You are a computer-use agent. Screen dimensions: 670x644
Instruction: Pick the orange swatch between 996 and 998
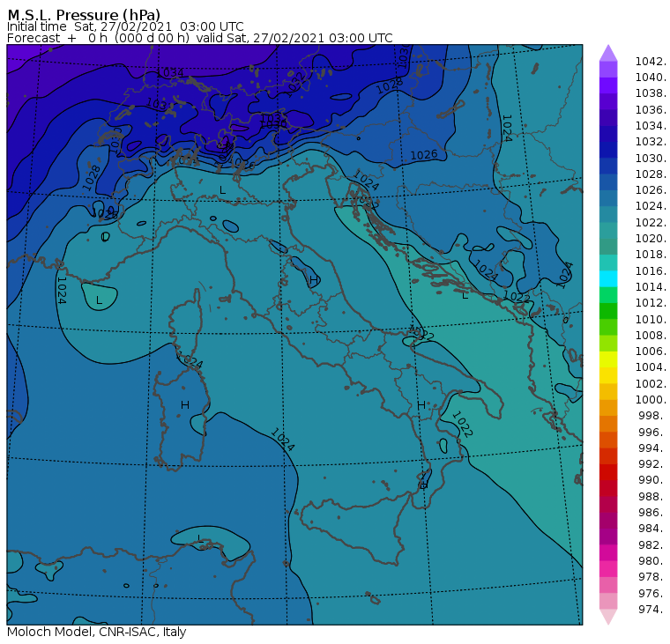[608, 424]
